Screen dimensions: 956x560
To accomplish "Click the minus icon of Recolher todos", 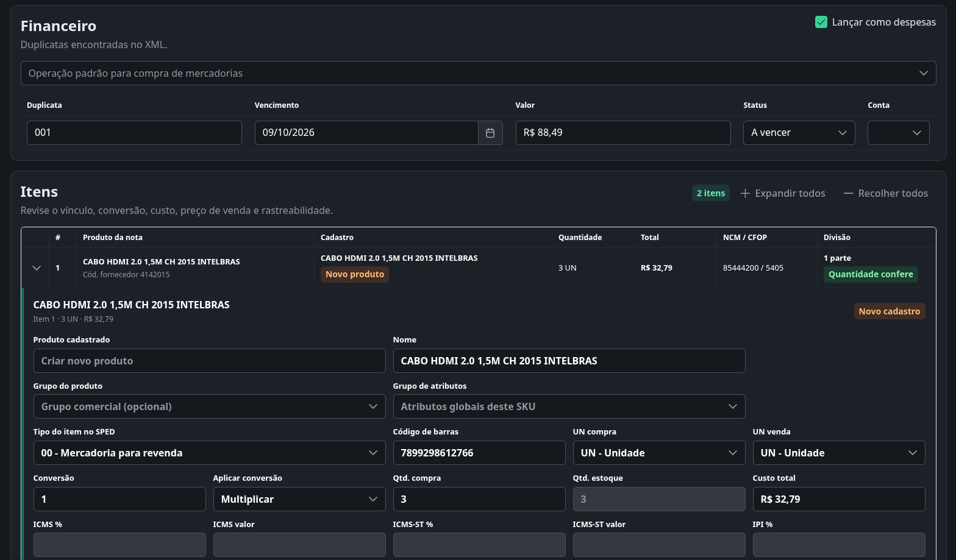I will (x=848, y=193).
